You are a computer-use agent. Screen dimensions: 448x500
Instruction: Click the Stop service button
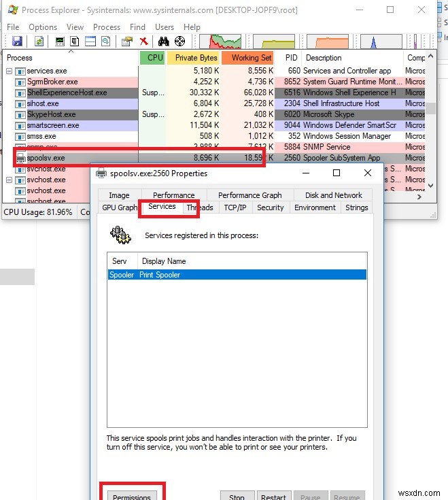[237, 496]
